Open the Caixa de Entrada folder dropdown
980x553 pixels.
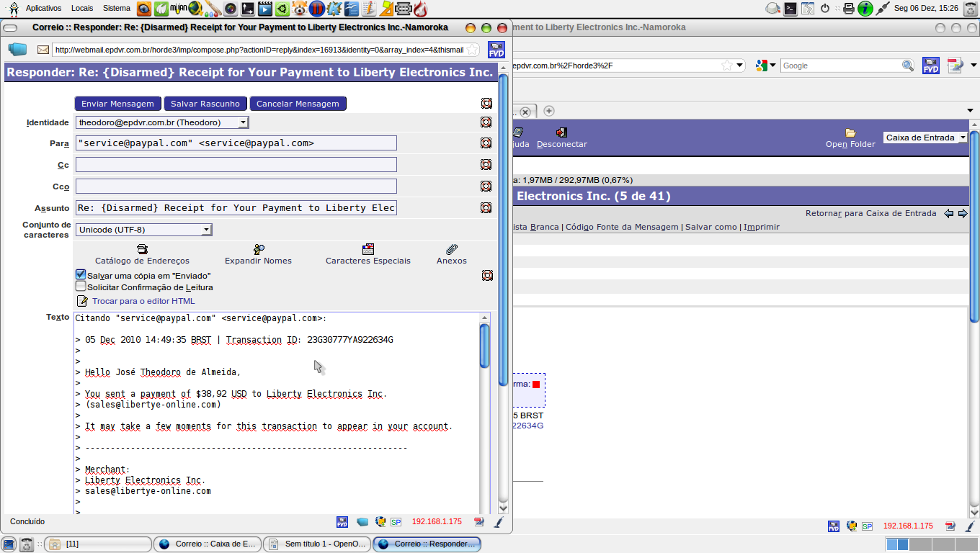pyautogui.click(x=926, y=138)
